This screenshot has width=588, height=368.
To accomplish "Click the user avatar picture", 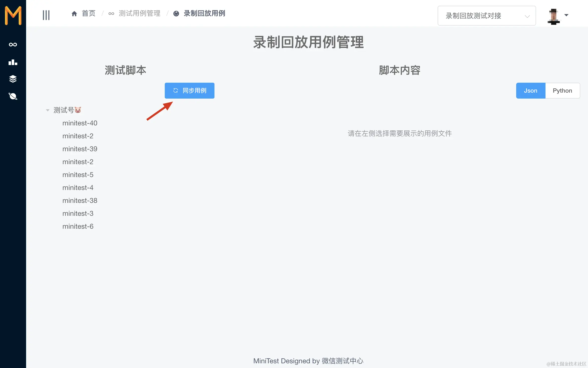I will pos(553,16).
